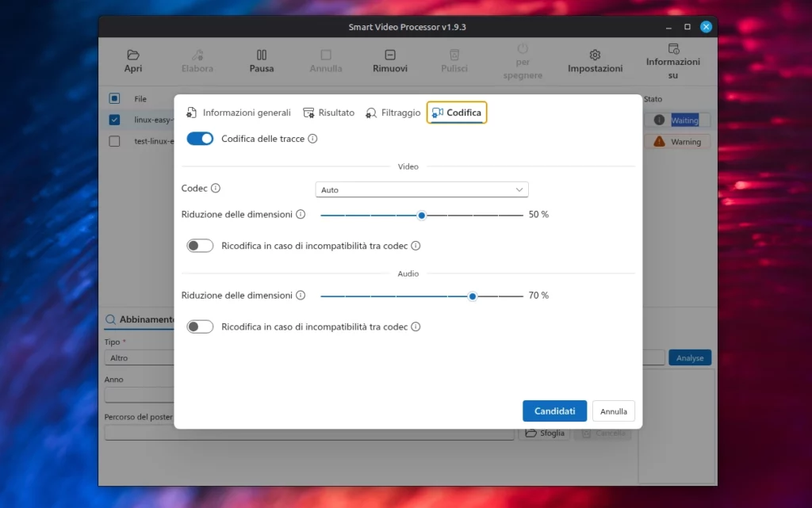Click the Anno input field

click(x=140, y=395)
